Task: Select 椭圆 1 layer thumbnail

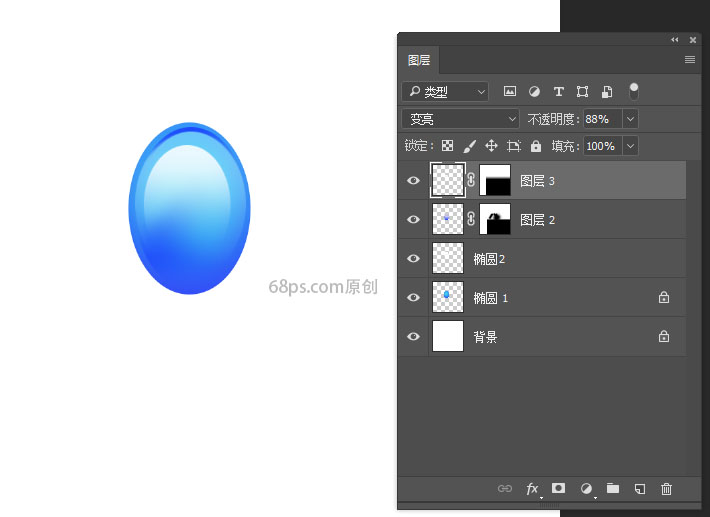Action: tap(447, 297)
